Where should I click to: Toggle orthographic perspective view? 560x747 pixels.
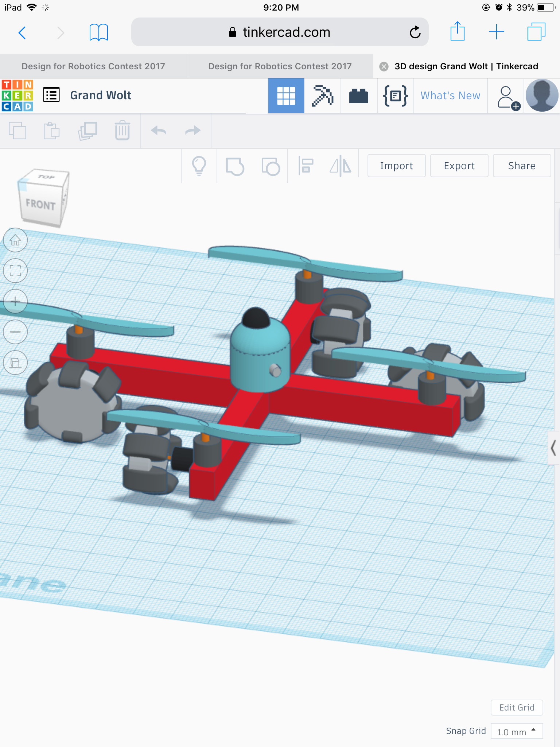tap(15, 363)
